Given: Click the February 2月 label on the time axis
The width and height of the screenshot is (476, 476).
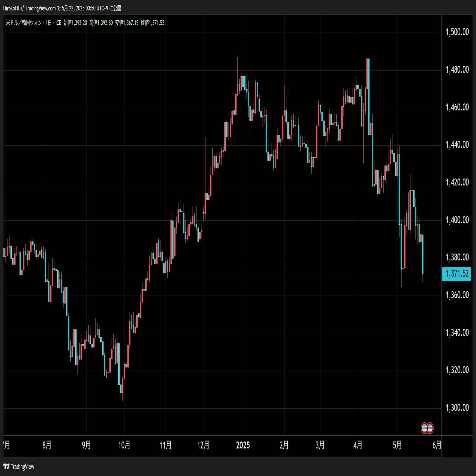Looking at the screenshot, I should 284,445.
